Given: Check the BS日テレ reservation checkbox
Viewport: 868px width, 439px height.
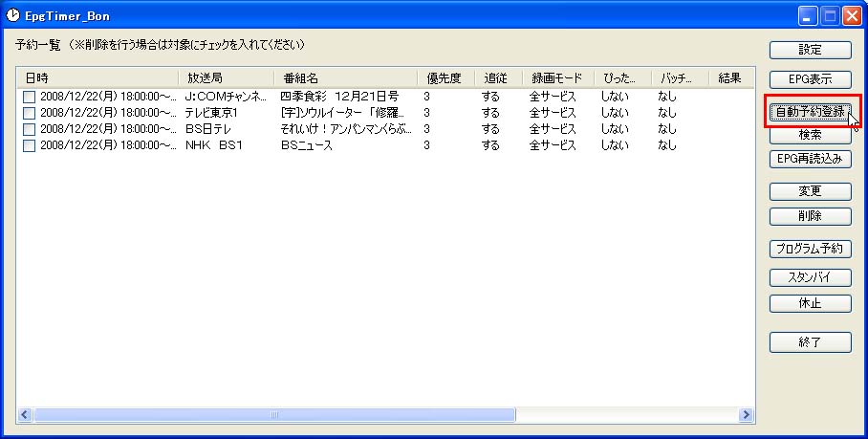Looking at the screenshot, I should (29, 129).
